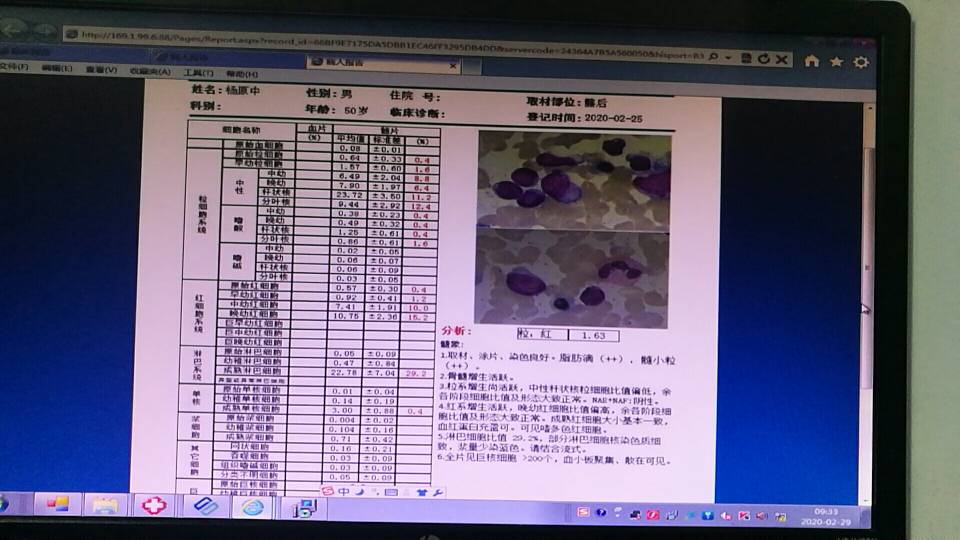Open the browser Tools gear menu
Image resolution: width=960 pixels, height=540 pixels.
click(x=861, y=62)
